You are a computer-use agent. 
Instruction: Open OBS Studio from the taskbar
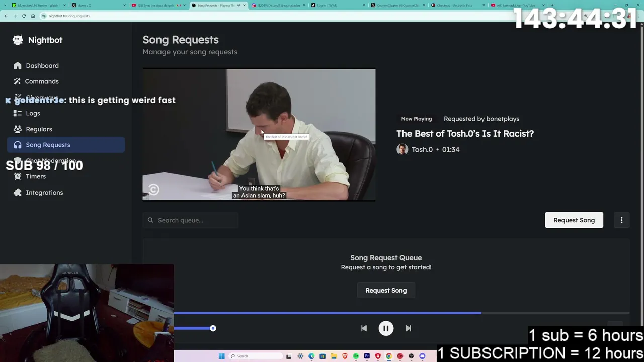pos(411,356)
